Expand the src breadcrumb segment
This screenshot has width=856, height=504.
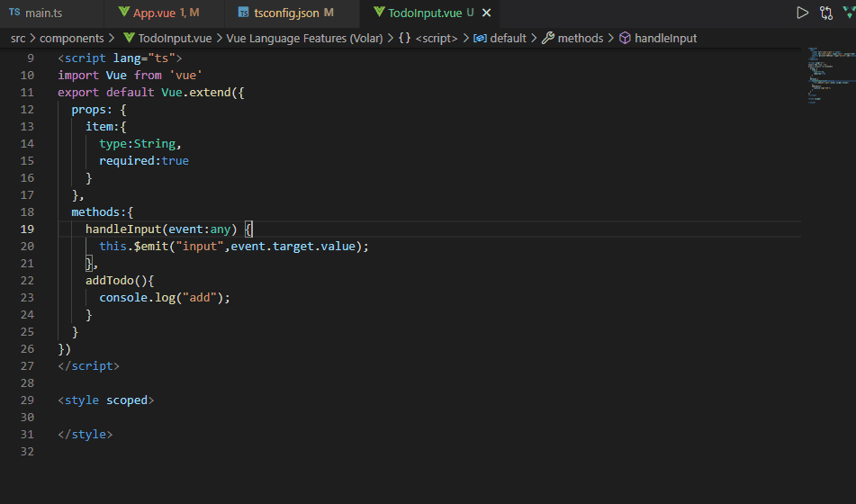coord(18,38)
